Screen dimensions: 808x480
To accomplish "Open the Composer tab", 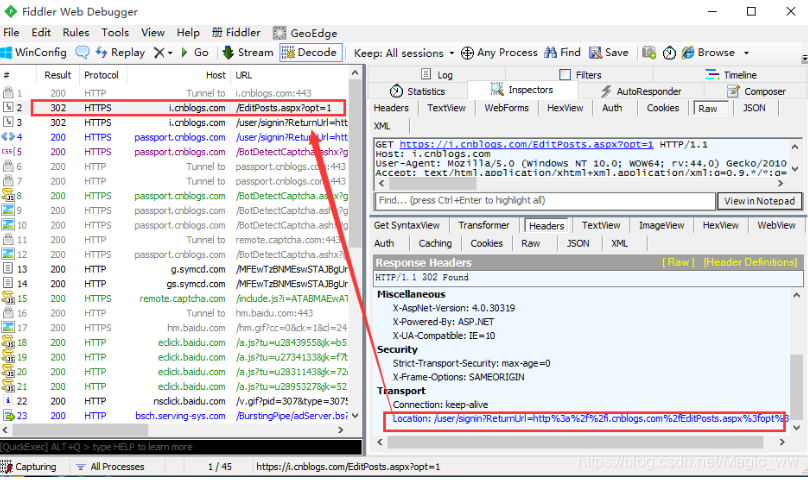I will (x=756, y=91).
